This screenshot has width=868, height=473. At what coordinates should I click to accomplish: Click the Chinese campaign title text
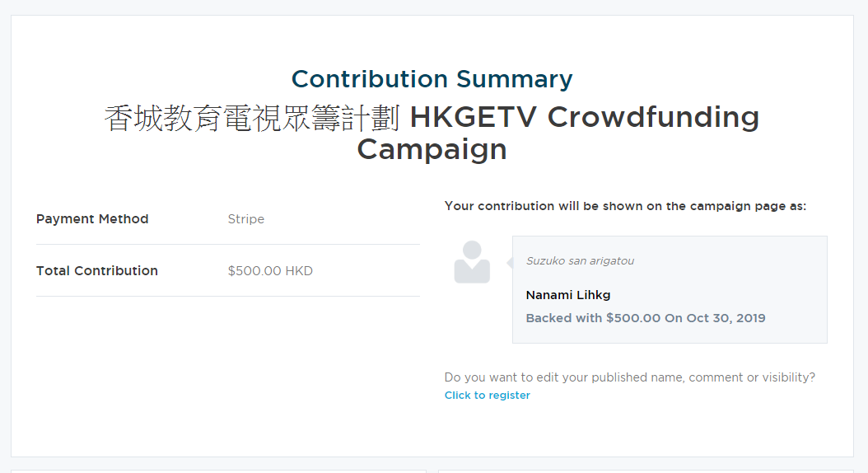click(x=252, y=118)
